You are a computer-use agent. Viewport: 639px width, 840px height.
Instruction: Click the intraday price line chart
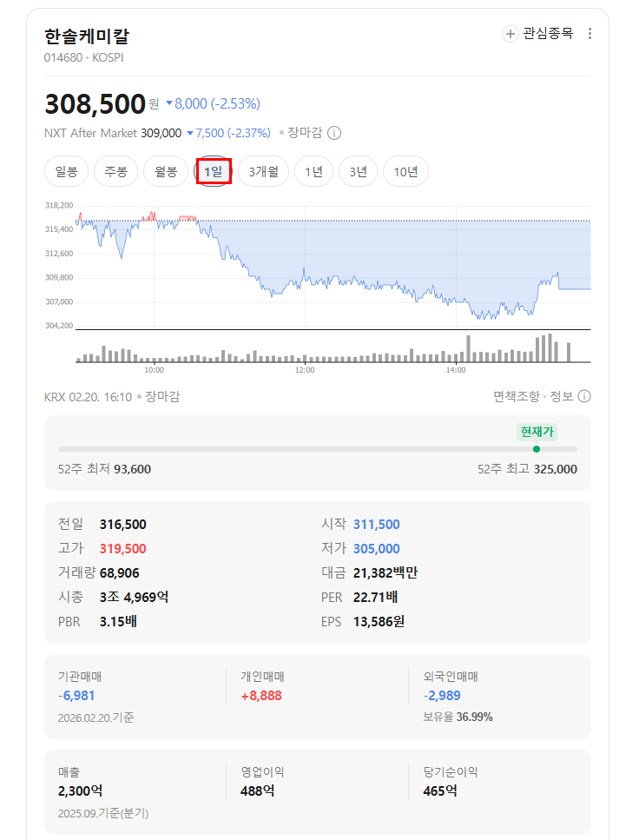point(333,265)
